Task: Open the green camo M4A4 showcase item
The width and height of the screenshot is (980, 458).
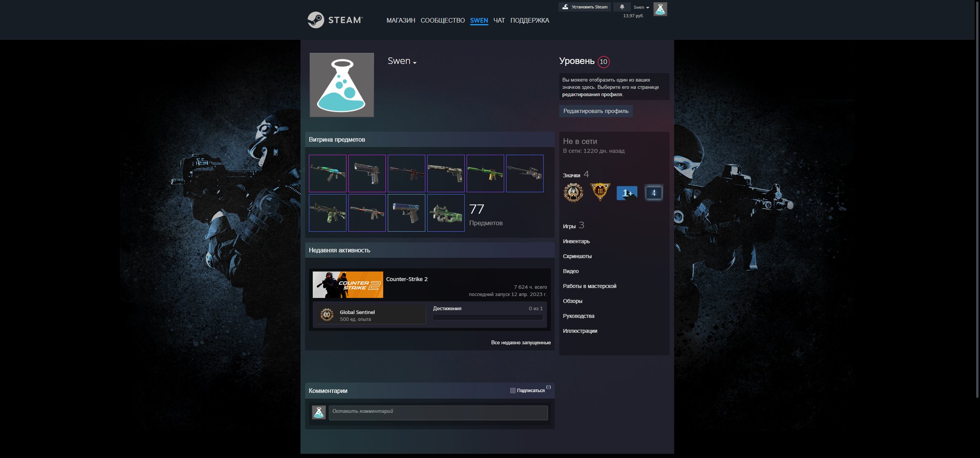Action: pos(328,213)
